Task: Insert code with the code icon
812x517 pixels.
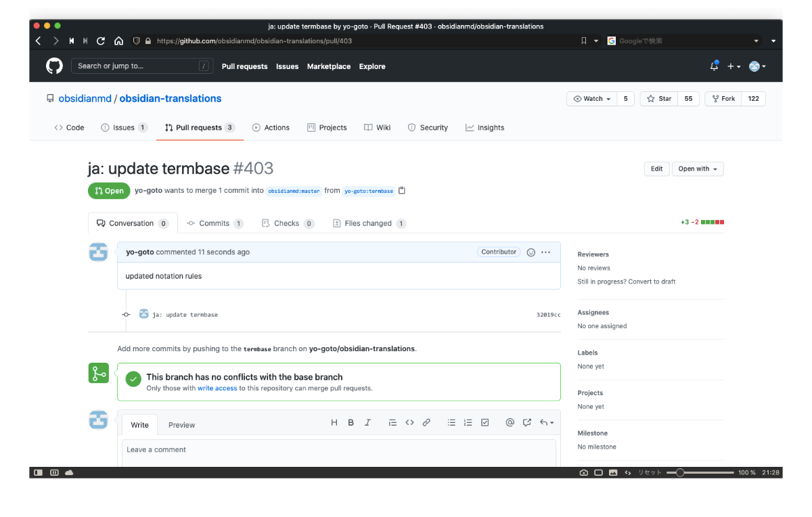Action: [x=409, y=422]
